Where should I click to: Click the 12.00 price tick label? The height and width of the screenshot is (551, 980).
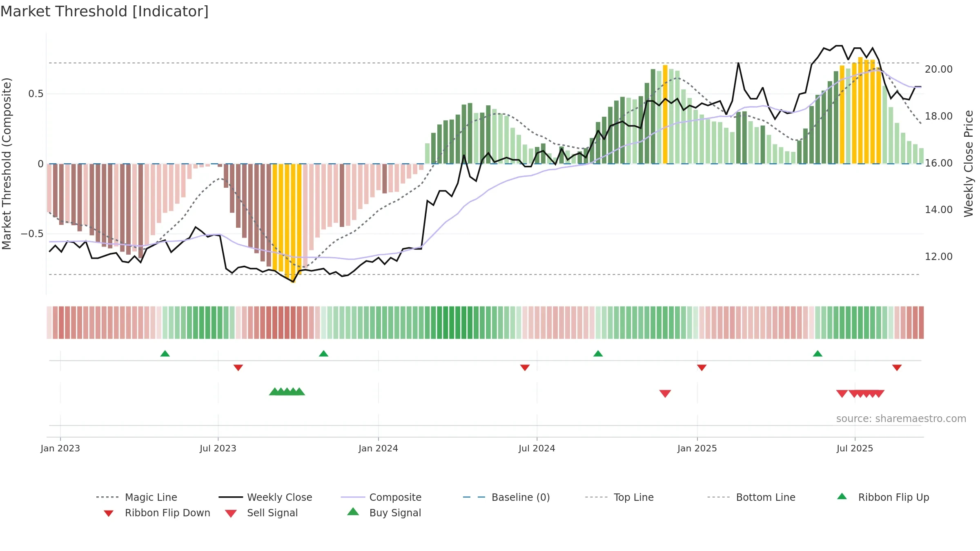click(x=939, y=257)
